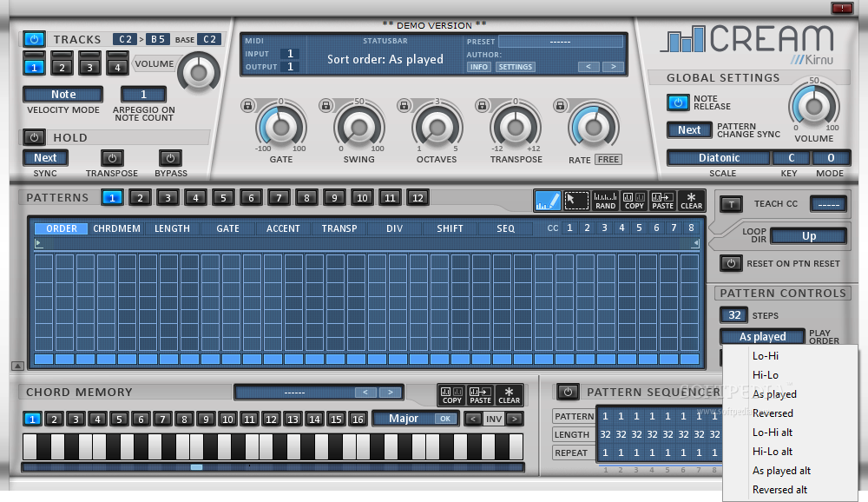Select the pencil draw tool
Image resolution: width=868 pixels, height=502 pixels.
pyautogui.click(x=548, y=201)
